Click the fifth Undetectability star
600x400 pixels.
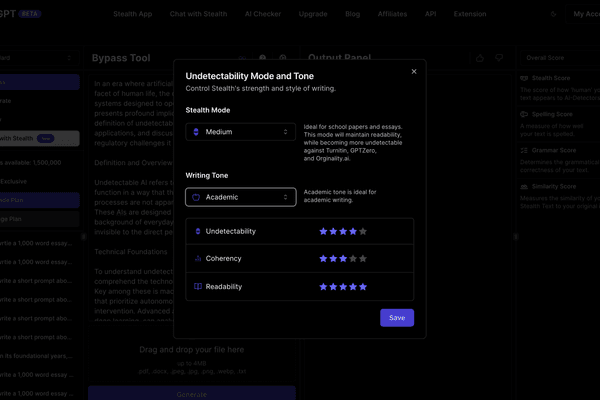363,231
